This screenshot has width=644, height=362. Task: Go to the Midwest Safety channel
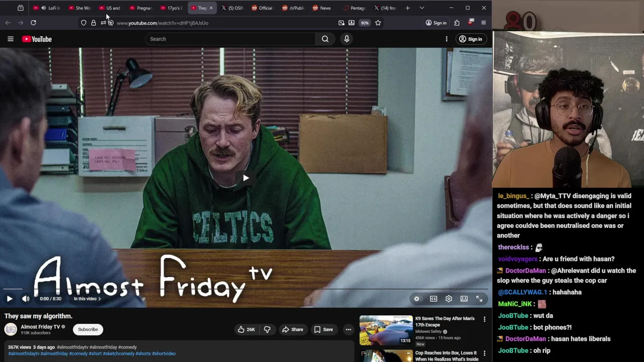tap(428, 331)
